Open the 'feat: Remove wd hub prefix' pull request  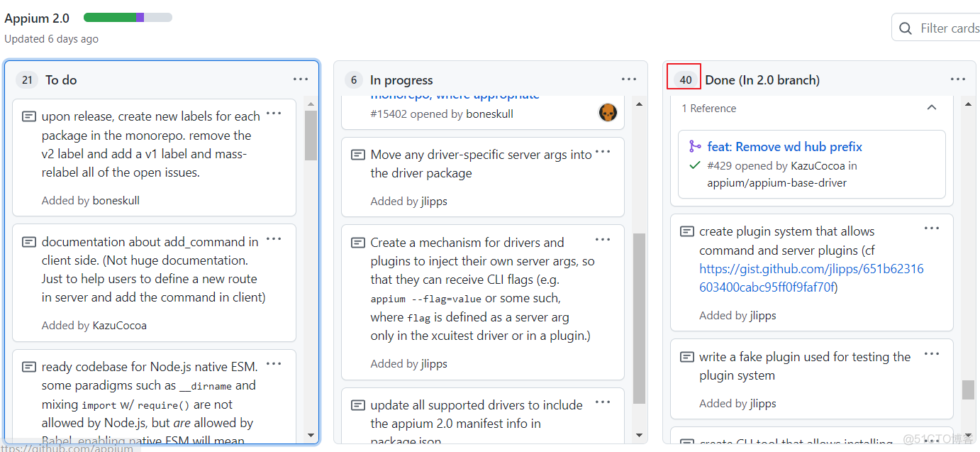coord(784,147)
